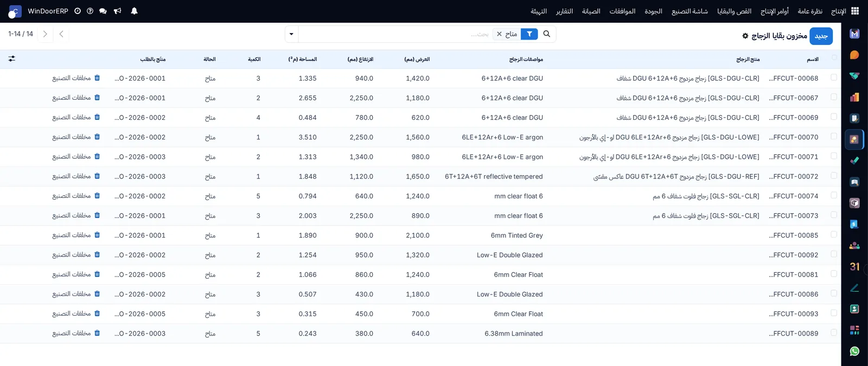Click the 6mm Tinted Grey specification cell
868x366 pixels.
[516, 235]
